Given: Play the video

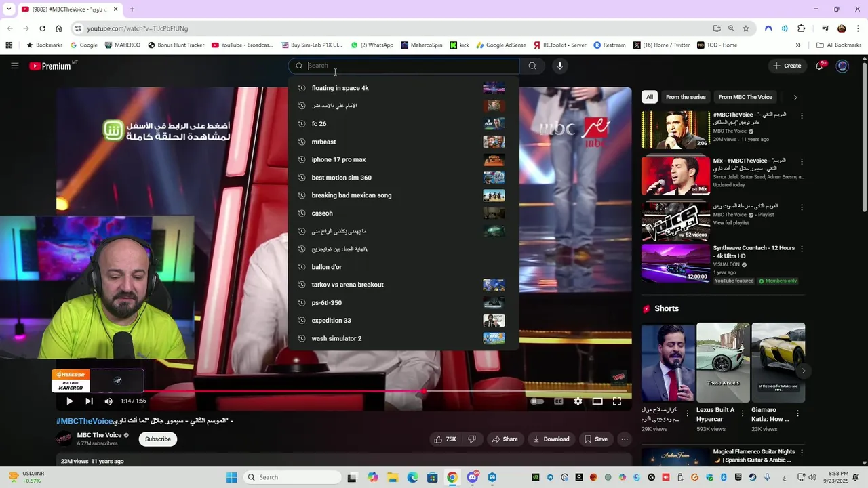Looking at the screenshot, I should 69,401.
